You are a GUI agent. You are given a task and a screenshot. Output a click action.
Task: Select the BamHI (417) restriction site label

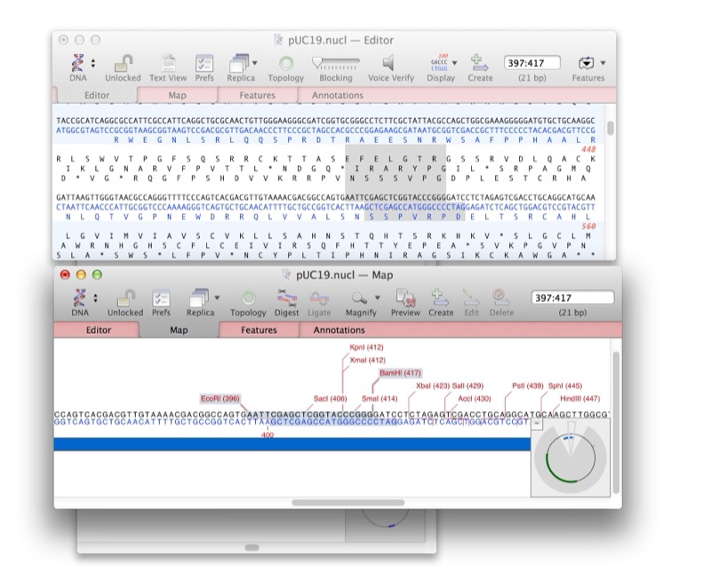[x=399, y=374]
